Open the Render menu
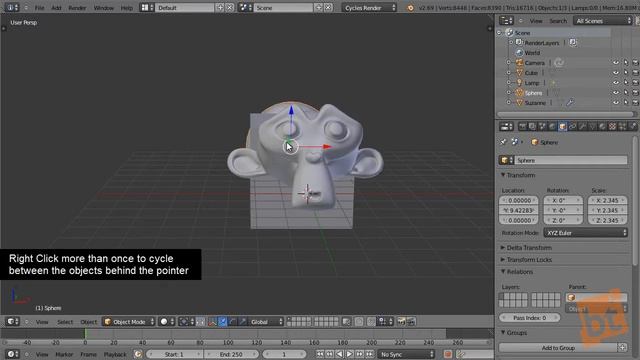This screenshot has width=640, height=360. [x=77, y=8]
